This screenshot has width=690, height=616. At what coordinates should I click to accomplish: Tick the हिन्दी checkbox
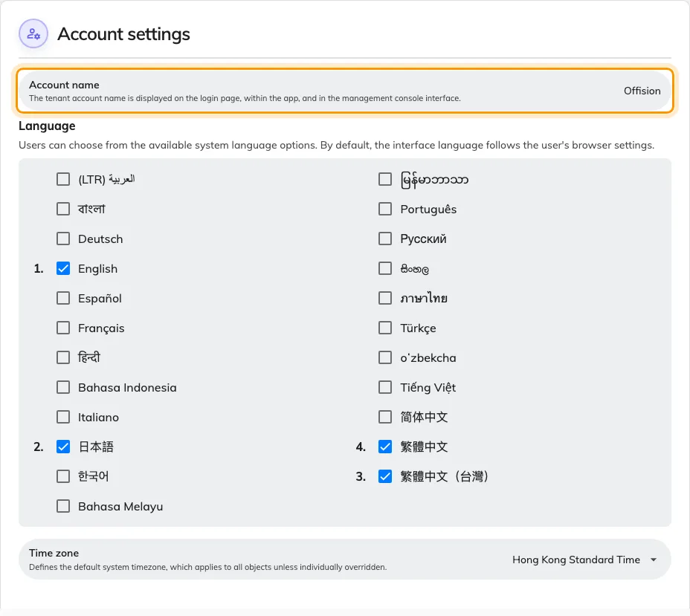63,357
